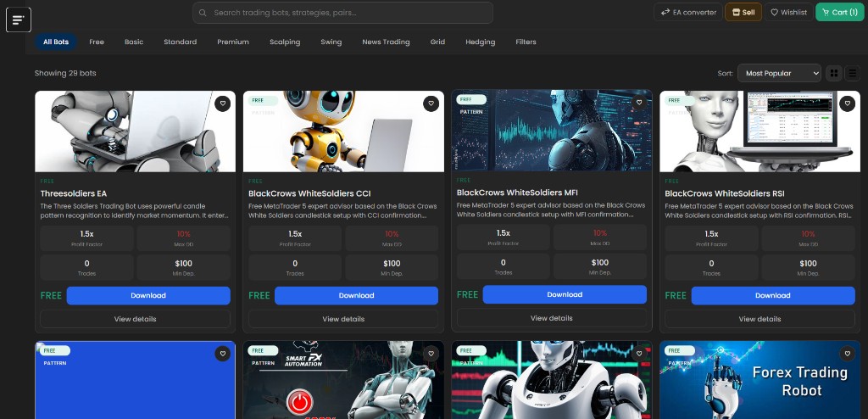View details of BlackCrows WhiteSoldiers MFI
868x419 pixels.
coord(551,317)
